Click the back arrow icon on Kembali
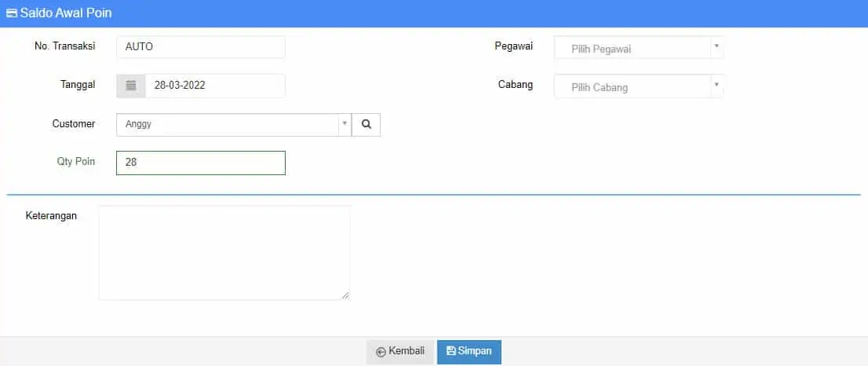Viewport: 868px width, 366px height. 381,352
